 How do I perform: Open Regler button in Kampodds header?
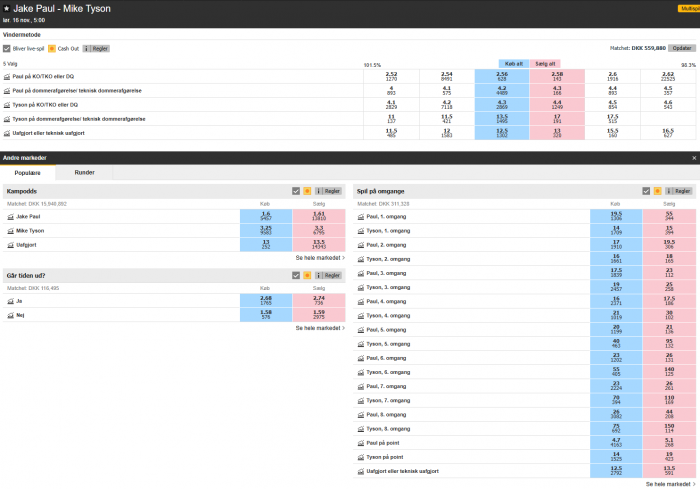click(x=329, y=191)
